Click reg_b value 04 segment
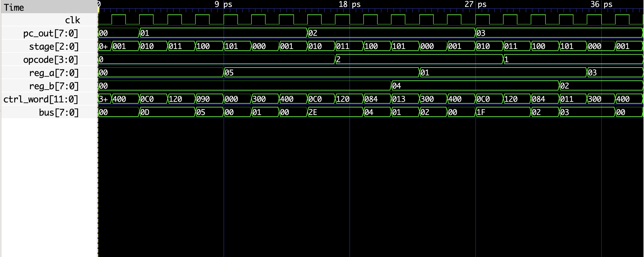 475,86
